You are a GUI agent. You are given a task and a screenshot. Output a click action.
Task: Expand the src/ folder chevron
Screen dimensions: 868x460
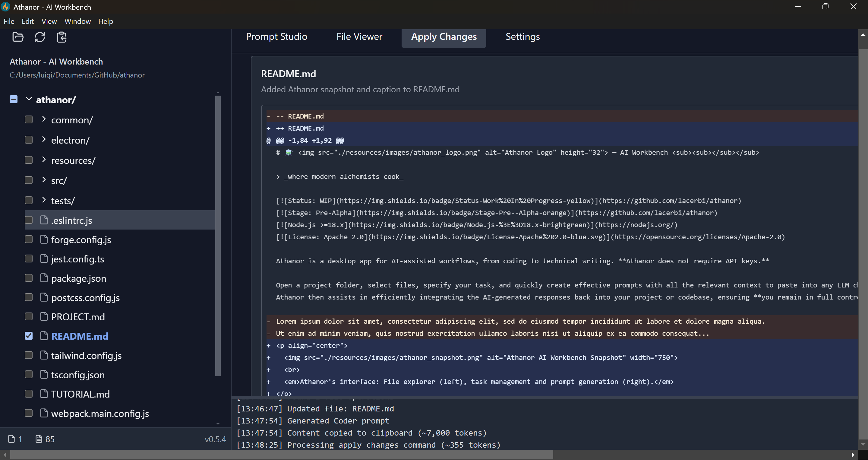(44, 179)
